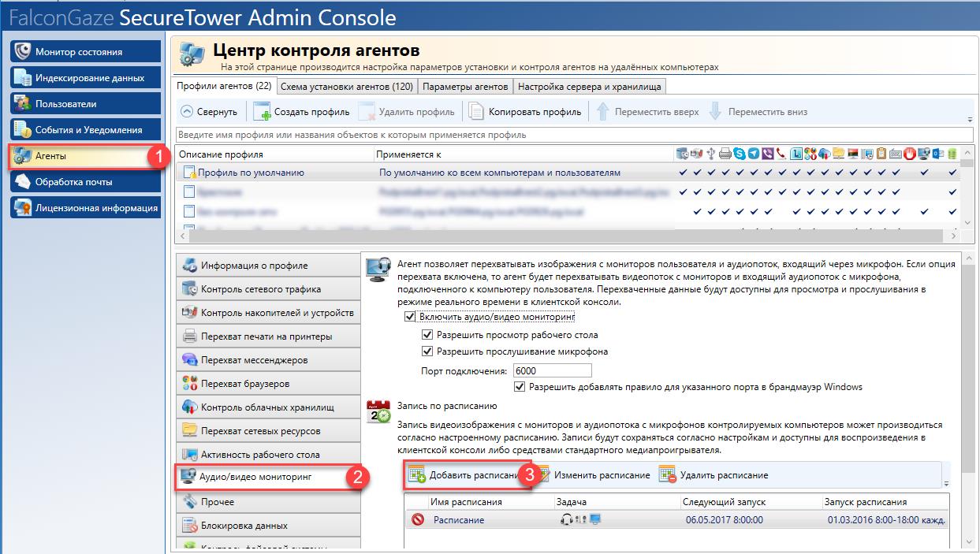
Task: Click Изменить расписание button
Action: point(594,475)
